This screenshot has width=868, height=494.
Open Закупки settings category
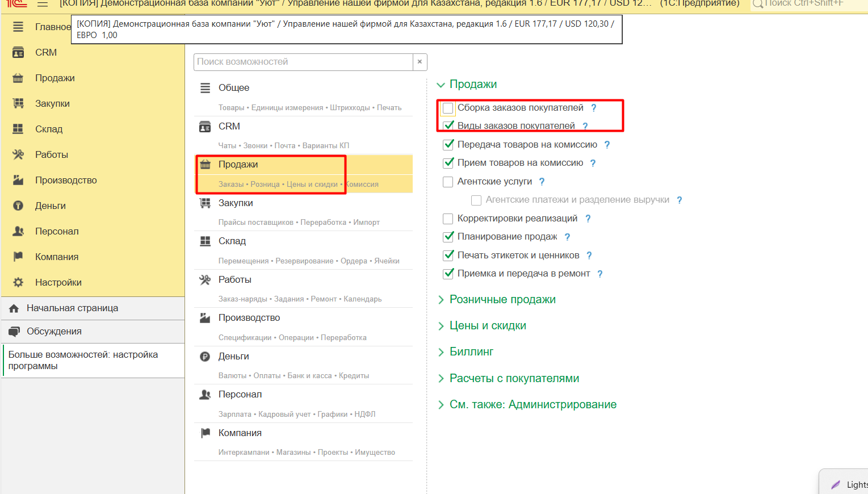pos(303,212)
